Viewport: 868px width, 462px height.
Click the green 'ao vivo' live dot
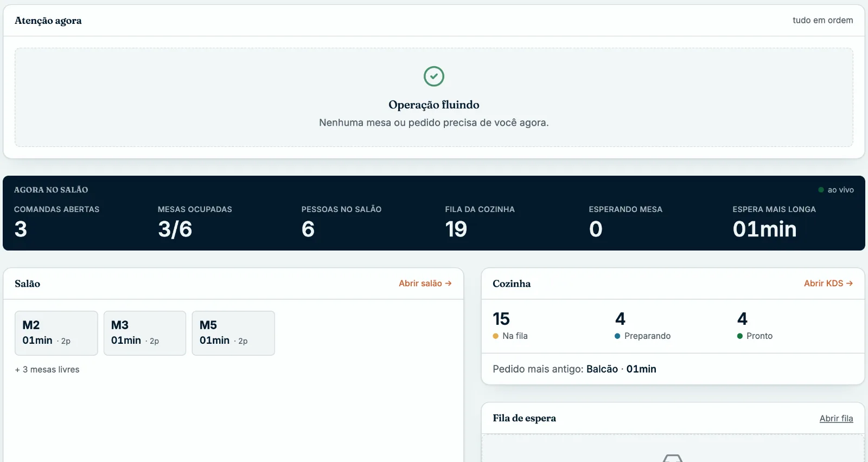pyautogui.click(x=821, y=190)
